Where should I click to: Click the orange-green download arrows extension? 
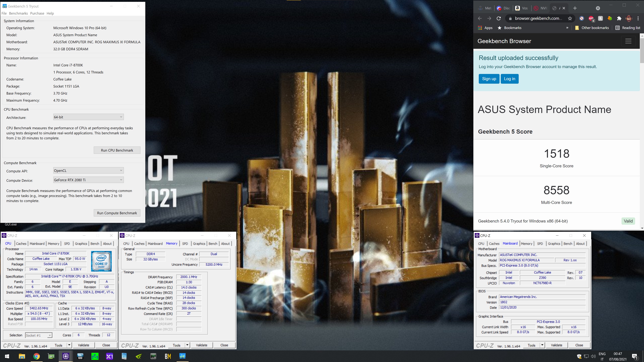pos(610,18)
